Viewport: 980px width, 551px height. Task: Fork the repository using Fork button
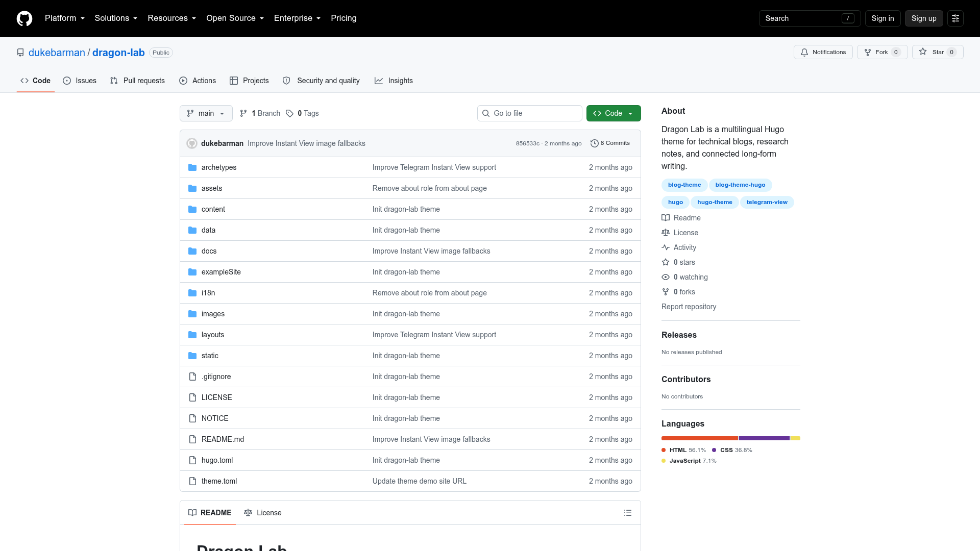pos(882,52)
